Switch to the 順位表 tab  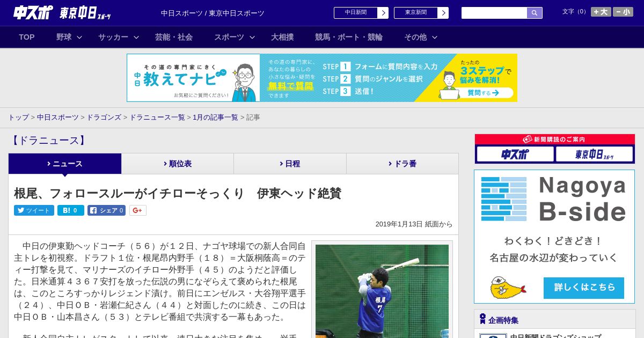[178, 164]
